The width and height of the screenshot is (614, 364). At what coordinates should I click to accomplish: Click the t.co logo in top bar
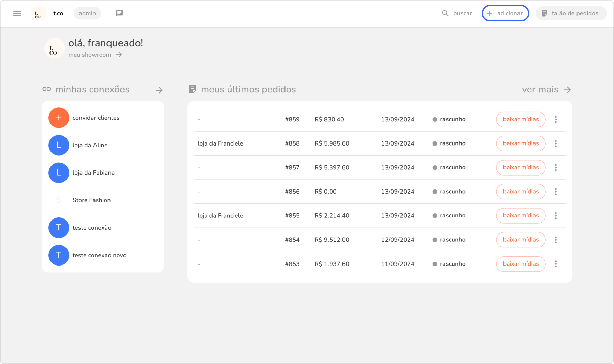(x=38, y=14)
